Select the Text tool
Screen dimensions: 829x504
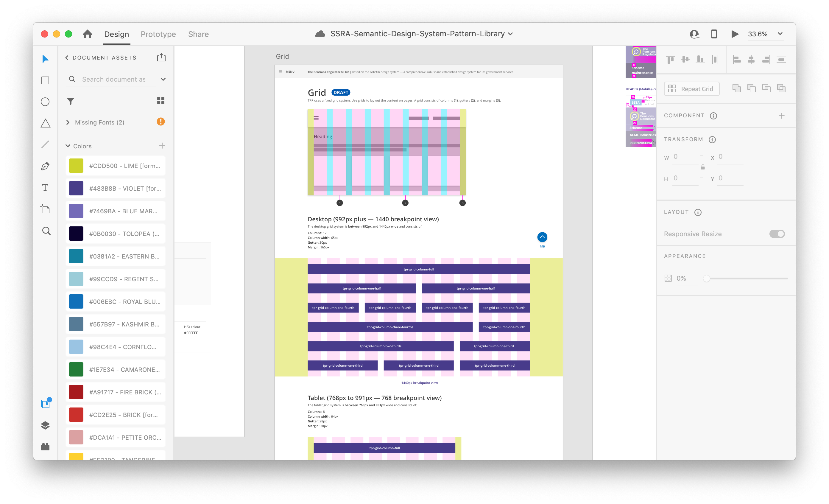pos(45,187)
